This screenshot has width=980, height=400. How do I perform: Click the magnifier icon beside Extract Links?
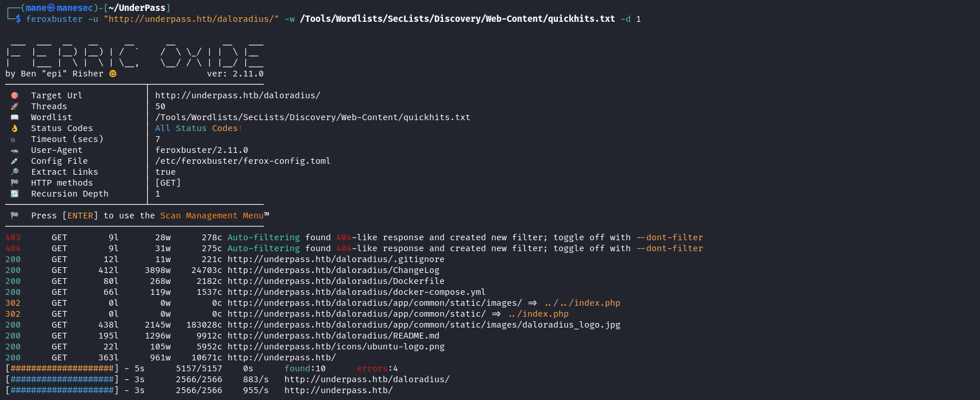click(14, 172)
